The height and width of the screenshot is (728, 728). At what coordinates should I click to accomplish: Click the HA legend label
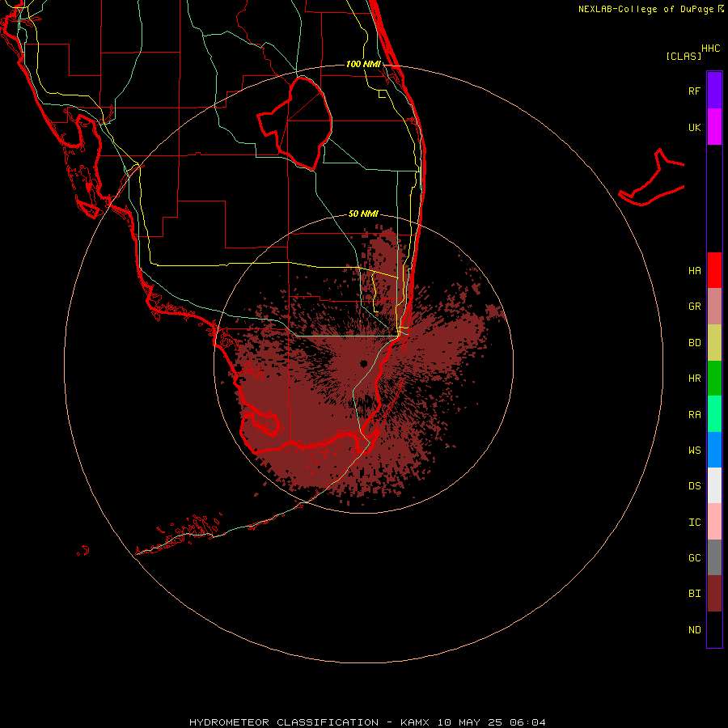694,270
